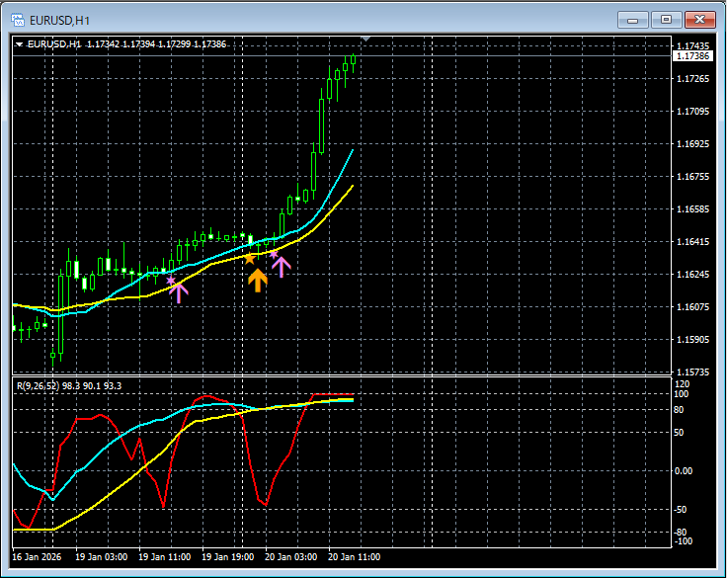Screen dimensions: 728x578
Task: Click the EURUSD,H1 chart window icon
Action: pyautogui.click(x=18, y=20)
